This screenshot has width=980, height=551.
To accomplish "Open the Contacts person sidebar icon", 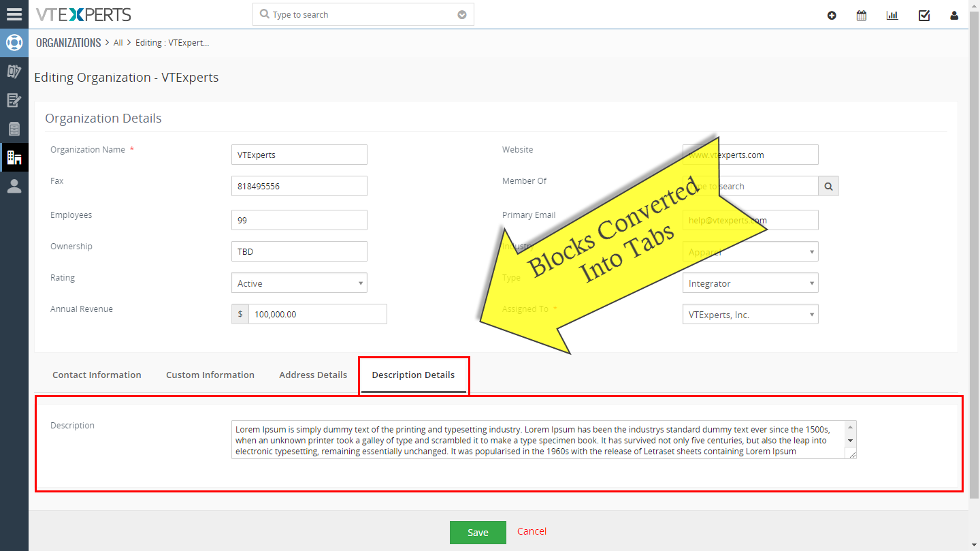I will pos(14,186).
